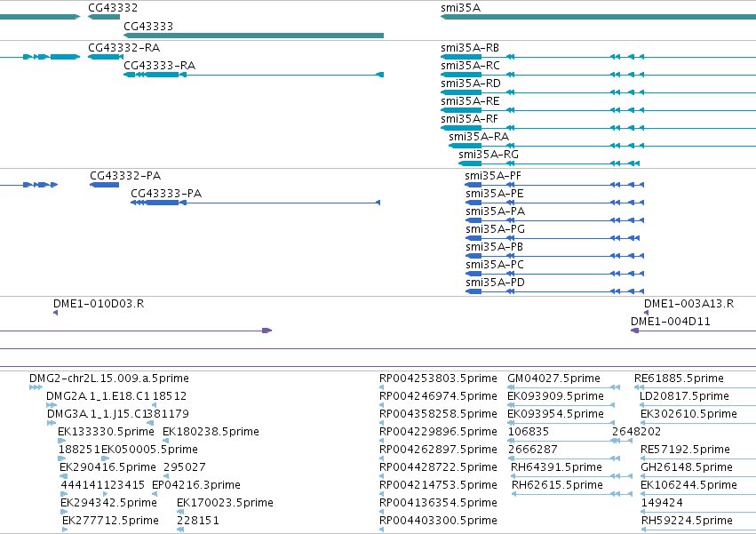Select transcript CG43332-RA
The image size is (756, 534).
(x=123, y=48)
